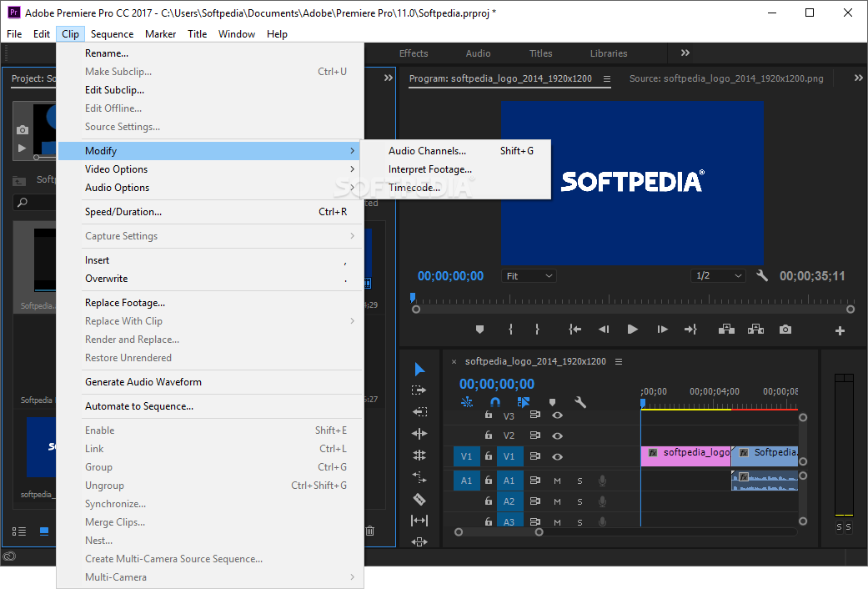Mute audio track A2

point(558,502)
